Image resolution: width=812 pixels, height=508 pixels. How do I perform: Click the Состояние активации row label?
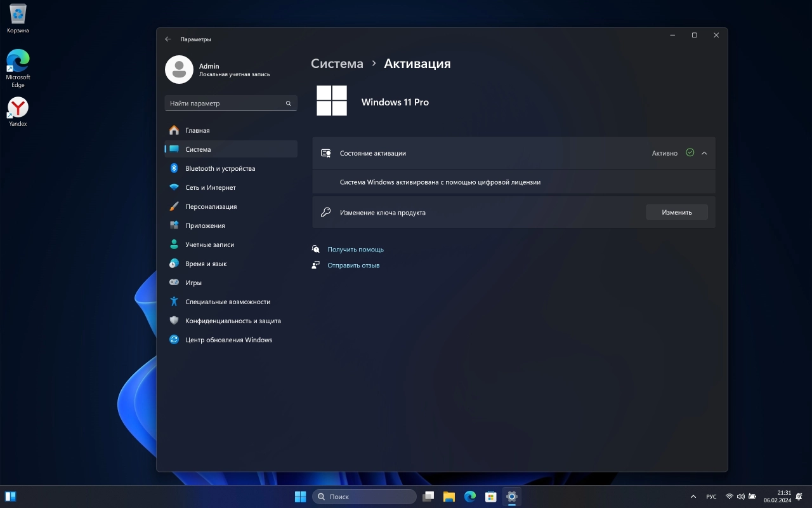[x=372, y=153]
